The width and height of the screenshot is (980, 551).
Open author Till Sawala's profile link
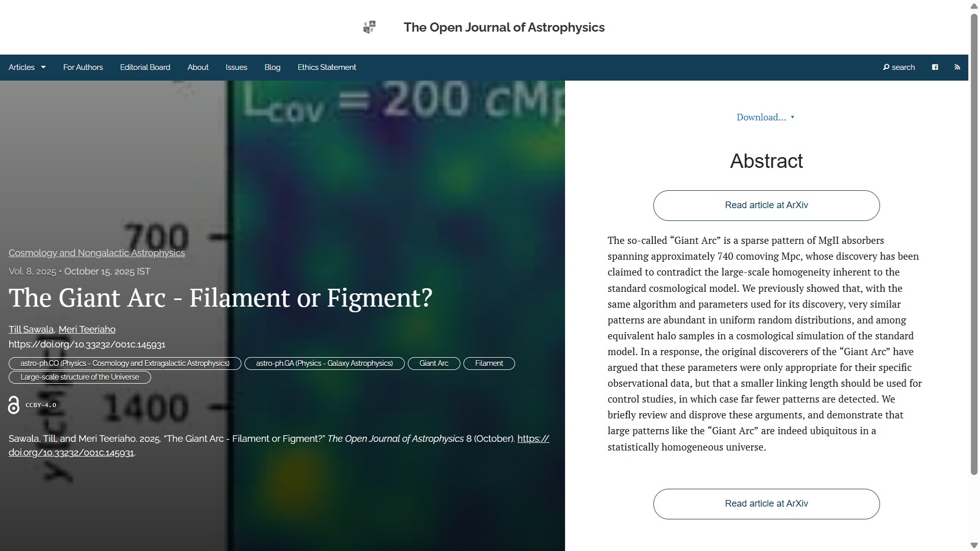click(x=31, y=330)
